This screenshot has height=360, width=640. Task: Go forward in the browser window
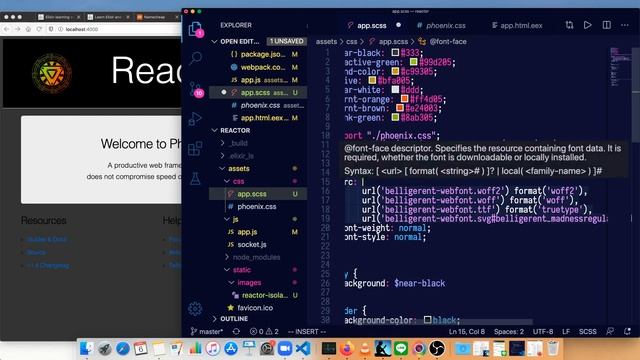17,29
